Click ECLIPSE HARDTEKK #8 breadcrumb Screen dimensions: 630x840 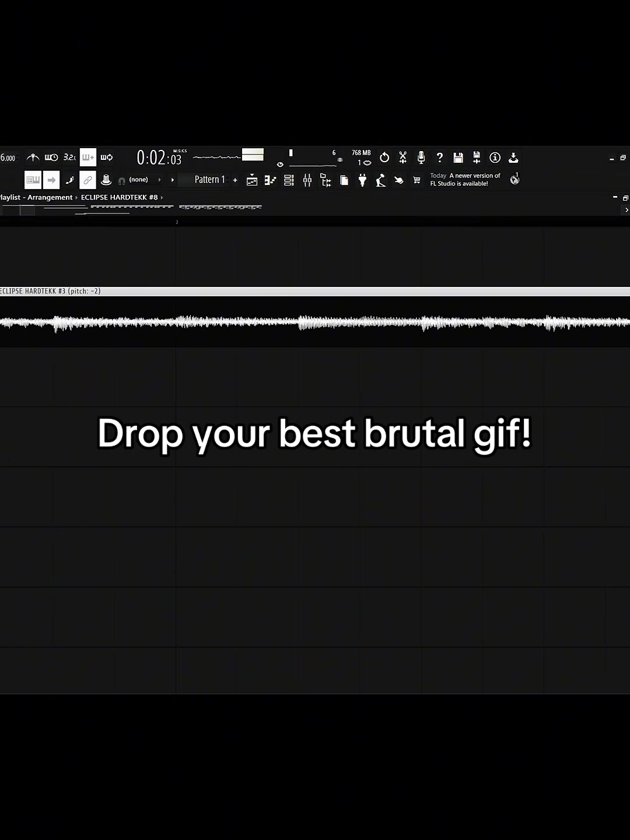tap(119, 197)
